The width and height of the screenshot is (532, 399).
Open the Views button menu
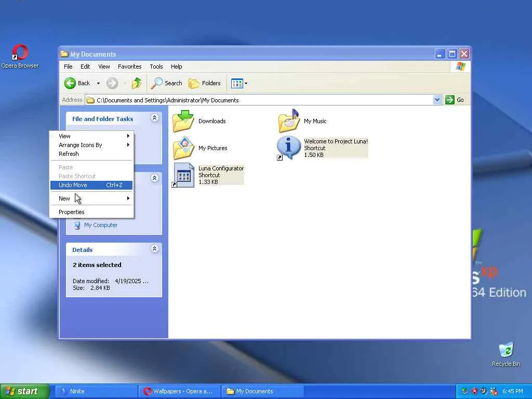click(239, 83)
